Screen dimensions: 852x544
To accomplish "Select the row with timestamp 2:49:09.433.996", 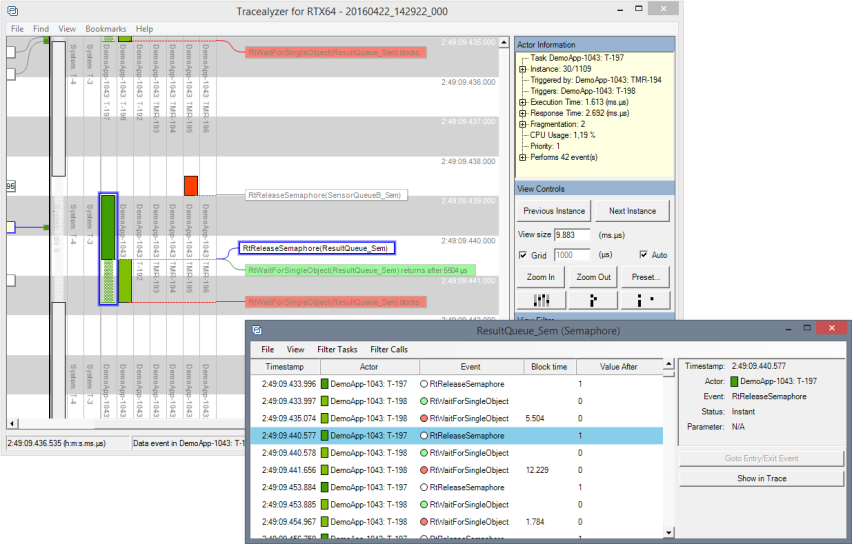I will pyautogui.click(x=456, y=384).
